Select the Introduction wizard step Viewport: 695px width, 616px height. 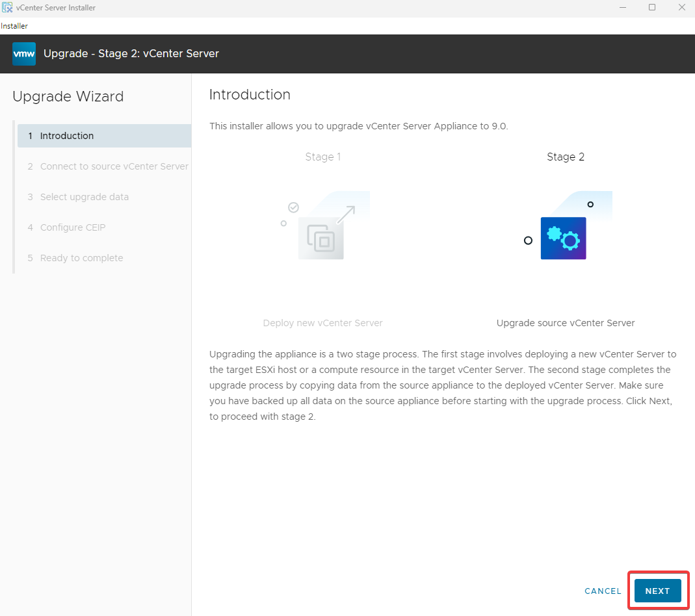click(104, 136)
